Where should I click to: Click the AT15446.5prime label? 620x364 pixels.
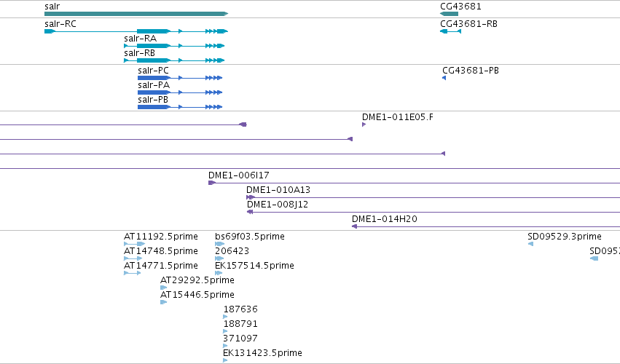point(197,295)
